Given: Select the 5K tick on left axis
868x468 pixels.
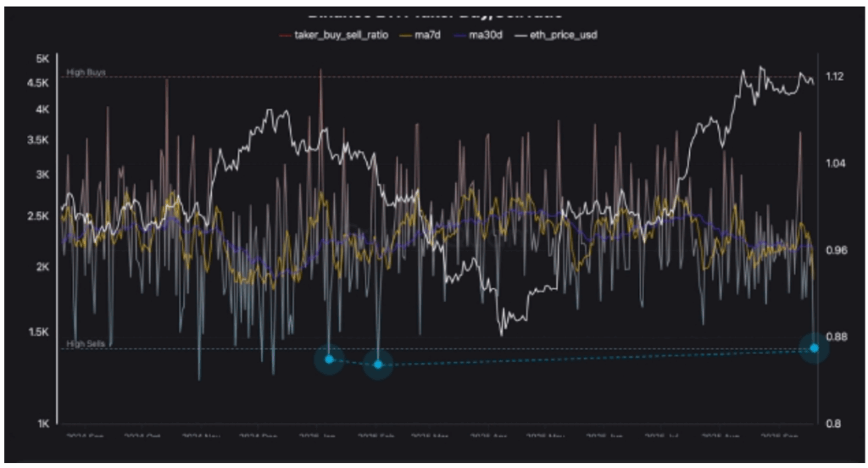Looking at the screenshot, I should pyautogui.click(x=42, y=58).
